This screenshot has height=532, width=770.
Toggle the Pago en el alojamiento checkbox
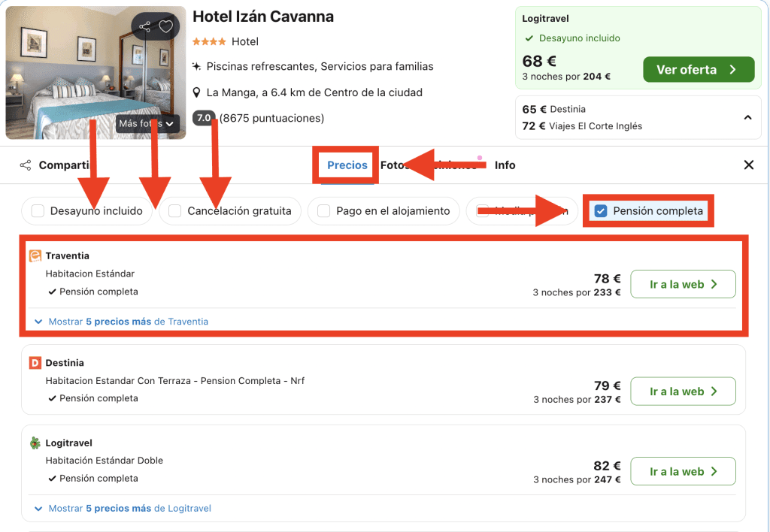pos(324,211)
